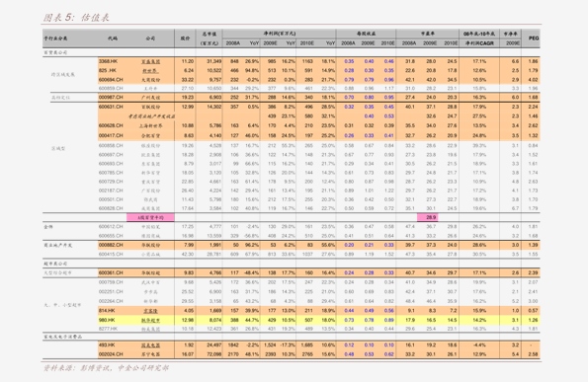
Task: Open the underlined company name beside 493.HK
Action: point(150,344)
